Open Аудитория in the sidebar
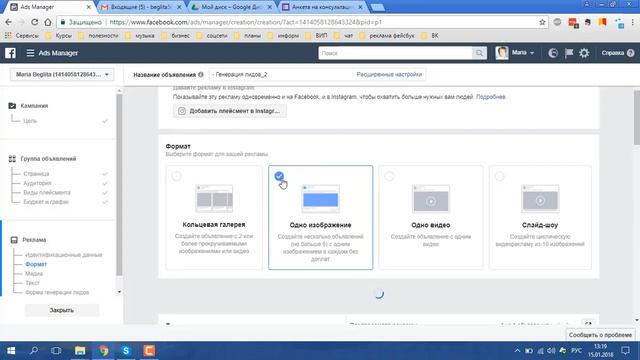Screen dimensions: 640x360 tap(37, 183)
